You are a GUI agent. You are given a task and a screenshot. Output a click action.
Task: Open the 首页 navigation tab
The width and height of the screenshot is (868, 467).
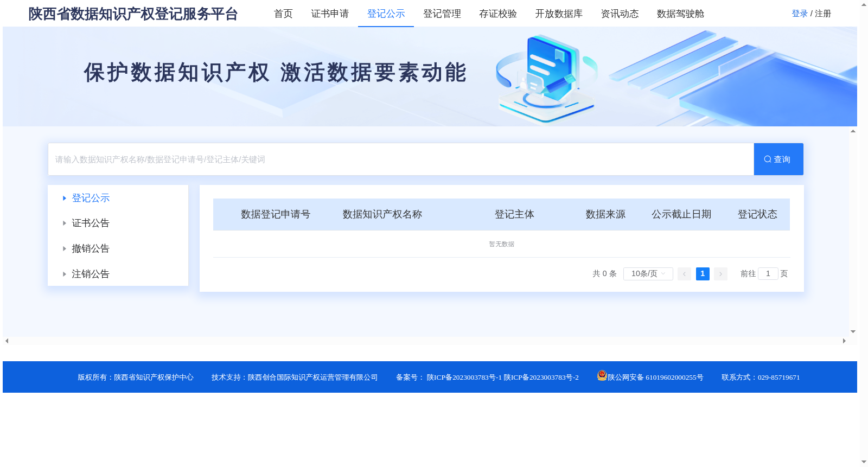283,14
